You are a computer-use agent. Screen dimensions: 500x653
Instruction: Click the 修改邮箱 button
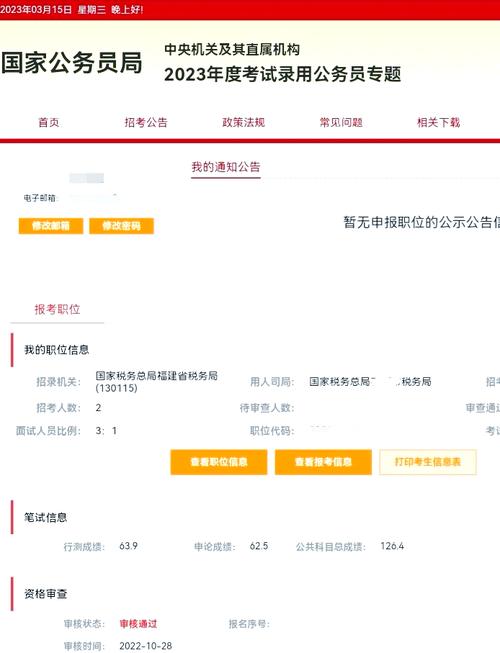click(x=51, y=226)
